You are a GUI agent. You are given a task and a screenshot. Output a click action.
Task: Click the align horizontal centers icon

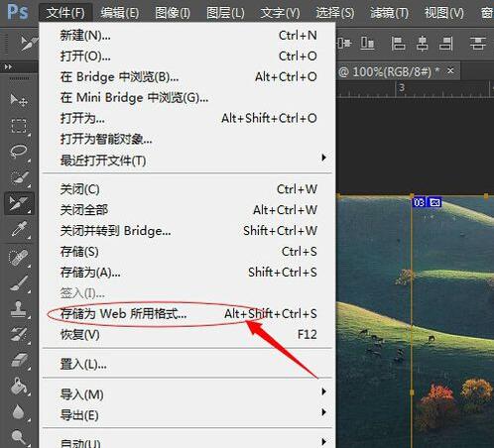click(422, 44)
